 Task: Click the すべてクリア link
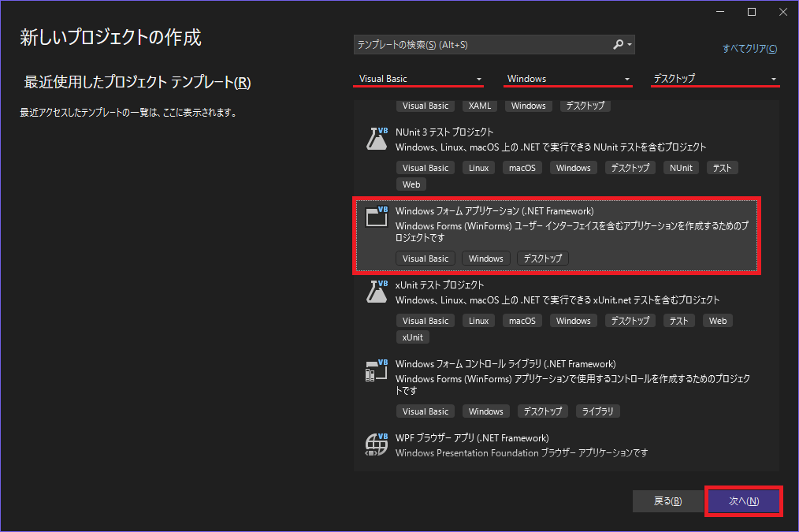(x=749, y=48)
